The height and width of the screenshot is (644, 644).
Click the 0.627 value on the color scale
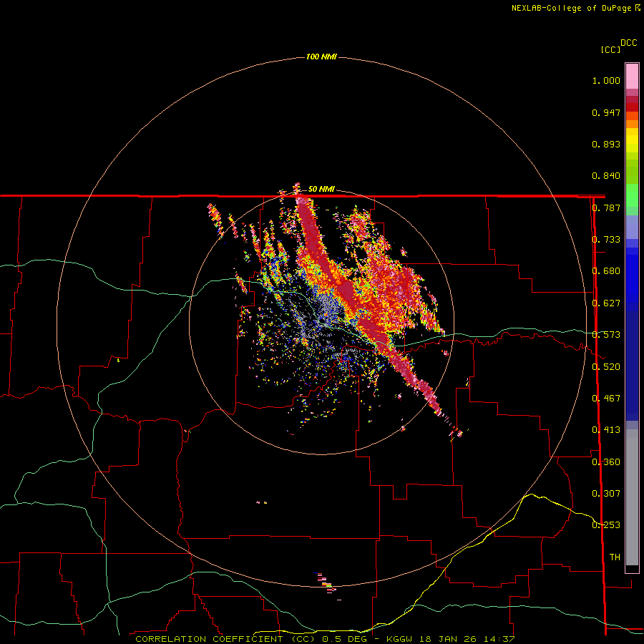[606, 303]
